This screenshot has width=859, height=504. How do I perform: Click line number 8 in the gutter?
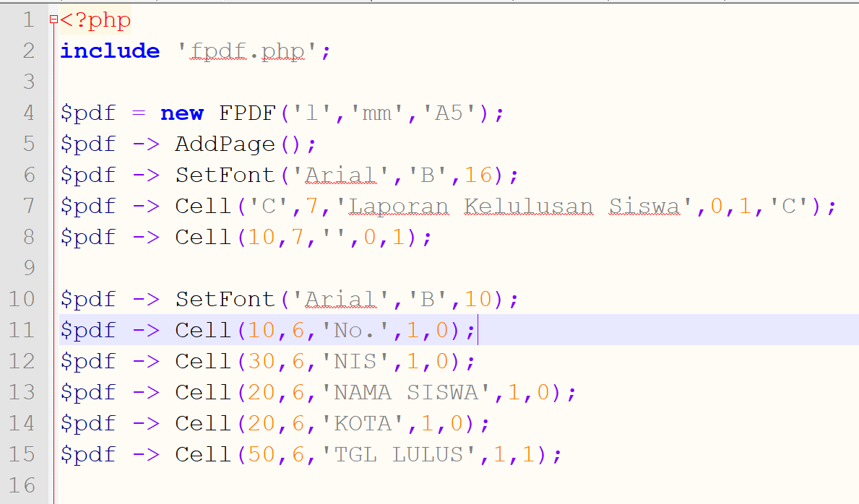pyautogui.click(x=28, y=237)
